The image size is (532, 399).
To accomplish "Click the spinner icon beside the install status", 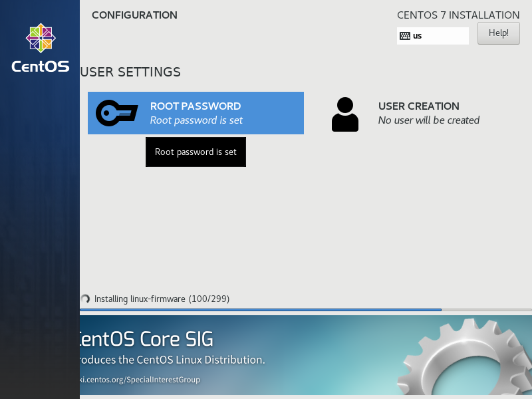I will pyautogui.click(x=85, y=299).
